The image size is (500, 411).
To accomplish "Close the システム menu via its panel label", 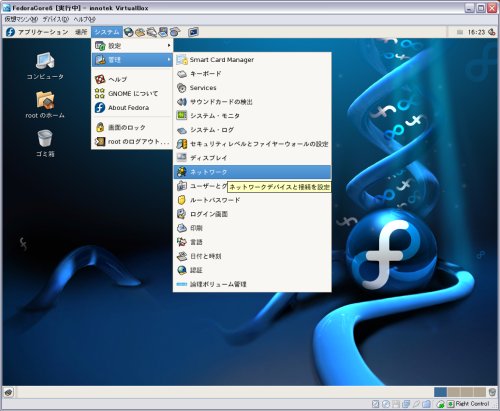I will [x=107, y=32].
